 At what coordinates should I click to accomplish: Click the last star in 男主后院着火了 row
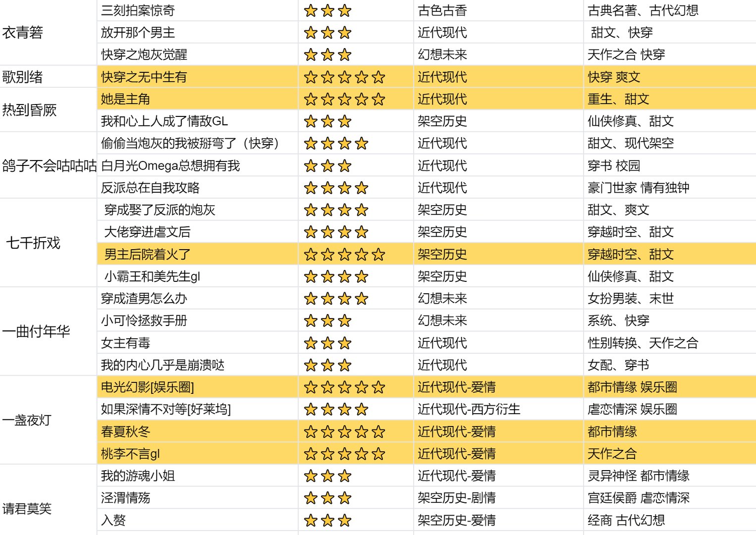[378, 255]
